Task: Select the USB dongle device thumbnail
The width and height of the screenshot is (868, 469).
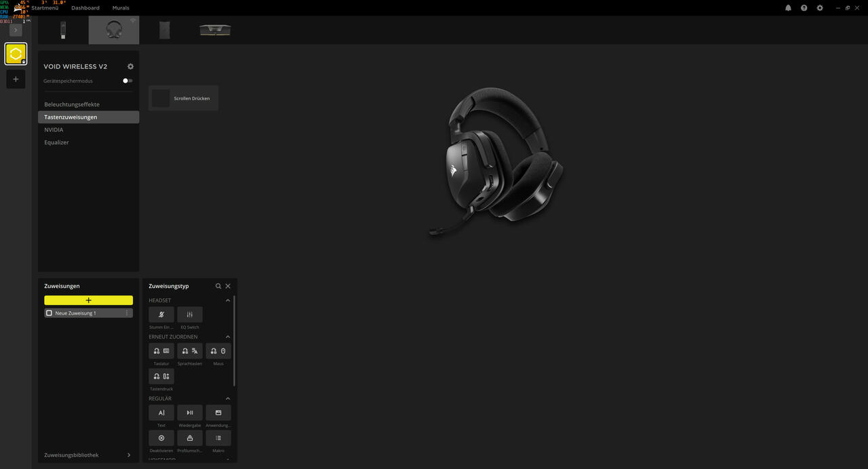Action: [x=63, y=30]
